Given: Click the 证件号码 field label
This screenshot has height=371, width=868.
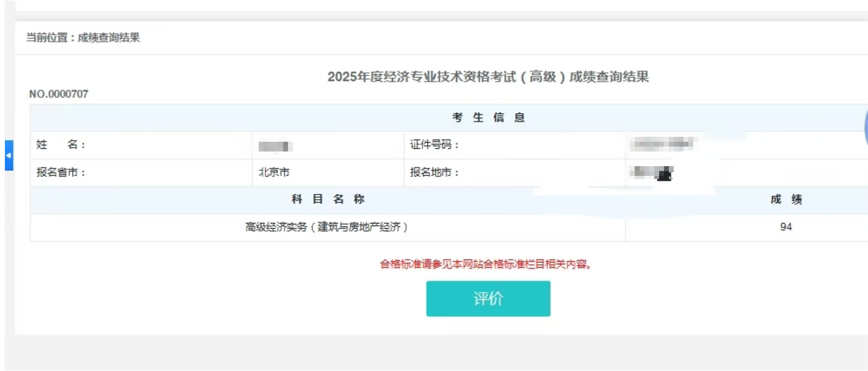Looking at the screenshot, I should point(434,144).
